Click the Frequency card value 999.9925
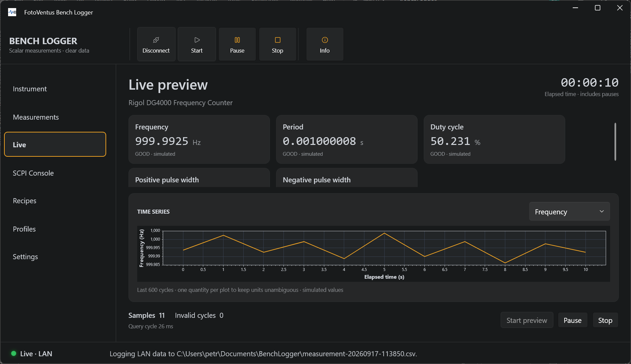 (x=162, y=141)
